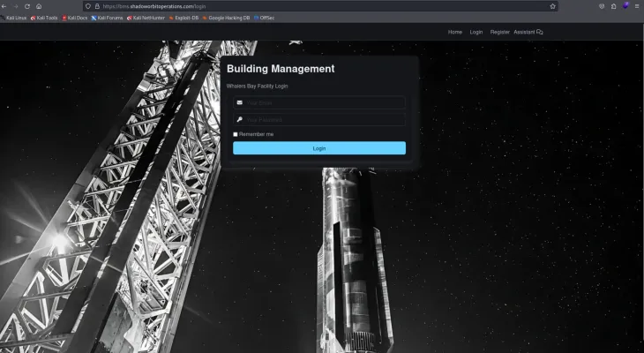Open the Firefox hamburger menu

[x=638, y=6]
